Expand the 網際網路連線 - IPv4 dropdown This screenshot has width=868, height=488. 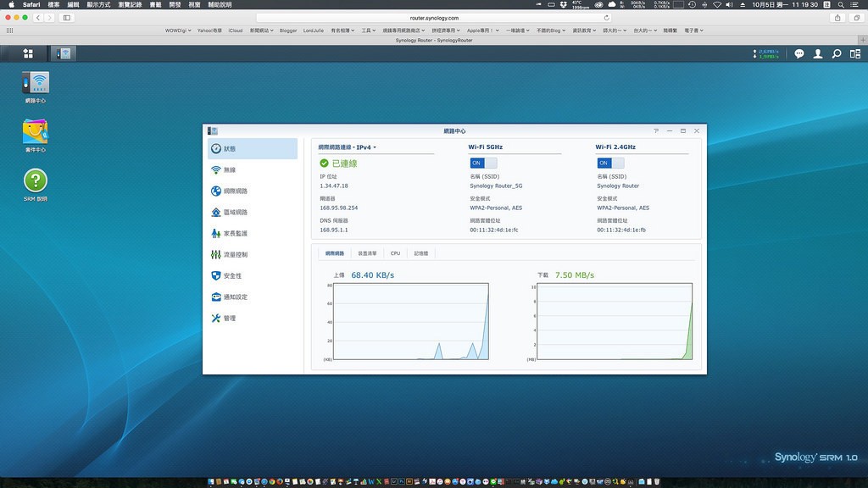pyautogui.click(x=347, y=147)
